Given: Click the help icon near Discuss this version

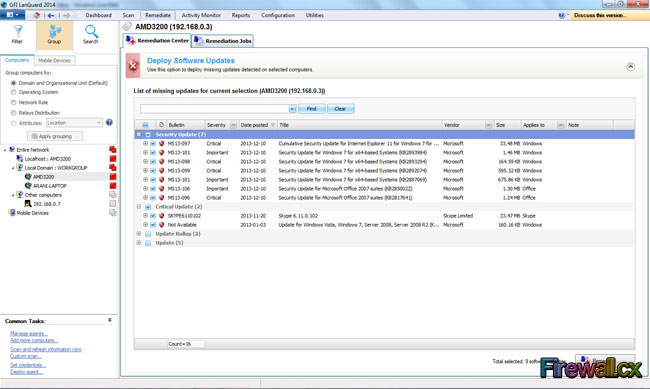Looking at the screenshot, I should pyautogui.click(x=562, y=15).
